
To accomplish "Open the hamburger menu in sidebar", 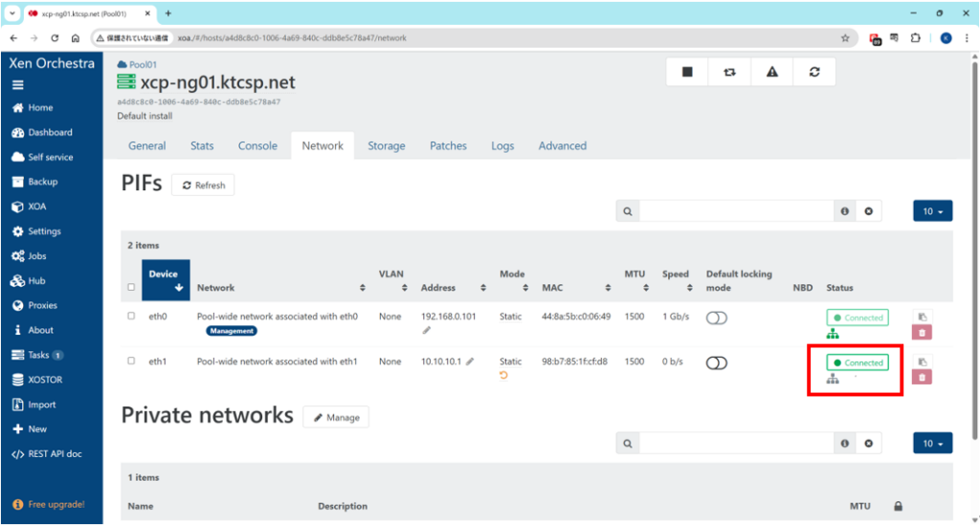I will pyautogui.click(x=18, y=84).
